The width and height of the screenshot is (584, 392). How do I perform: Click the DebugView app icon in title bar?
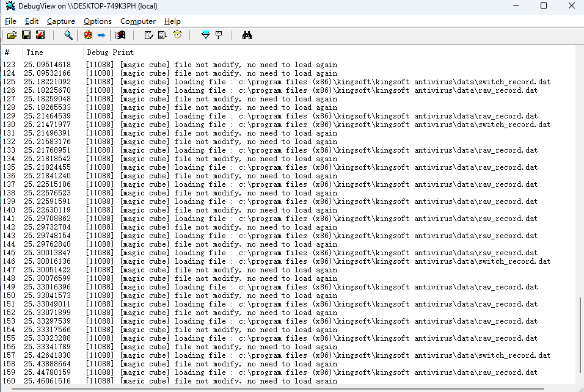10,6
